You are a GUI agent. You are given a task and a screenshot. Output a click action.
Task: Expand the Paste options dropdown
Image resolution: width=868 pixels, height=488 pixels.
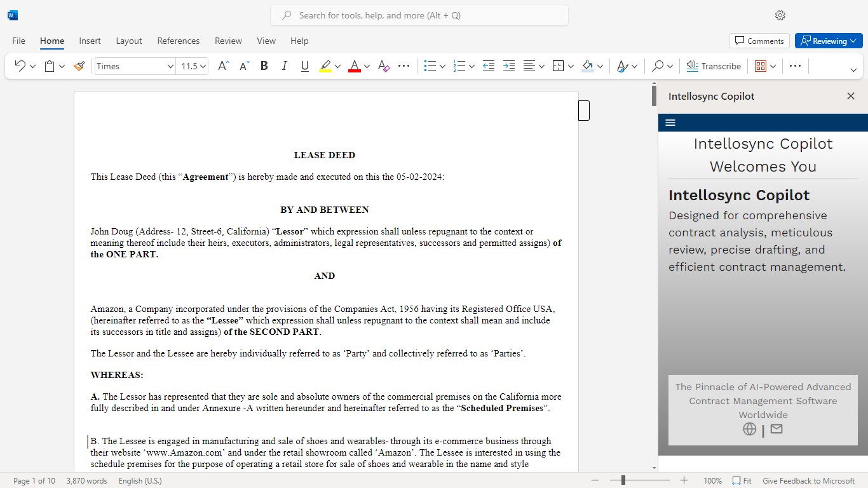click(x=62, y=66)
